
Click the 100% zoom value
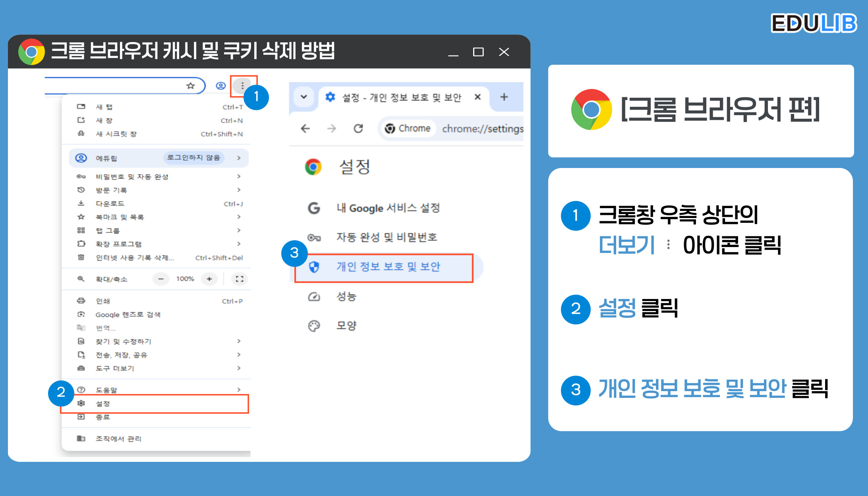pos(185,279)
